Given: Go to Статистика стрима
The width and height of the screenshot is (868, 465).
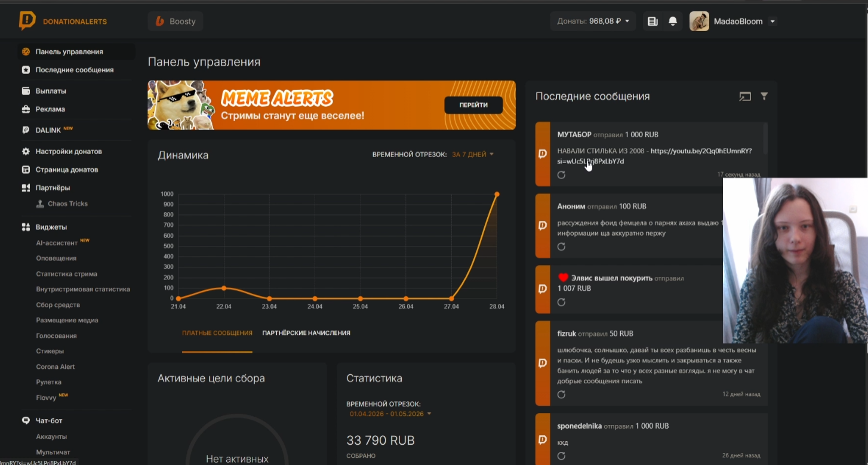Looking at the screenshot, I should click(x=67, y=274).
